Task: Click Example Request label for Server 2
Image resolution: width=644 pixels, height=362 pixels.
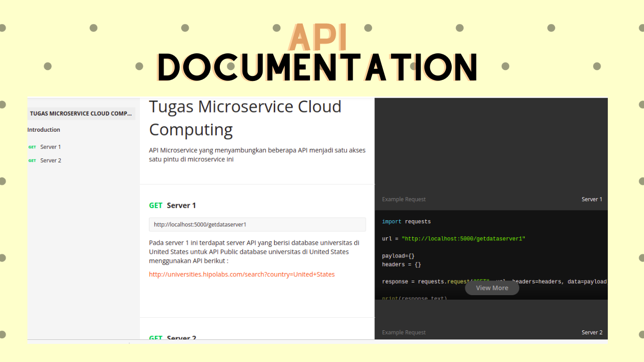Action: 404,332
